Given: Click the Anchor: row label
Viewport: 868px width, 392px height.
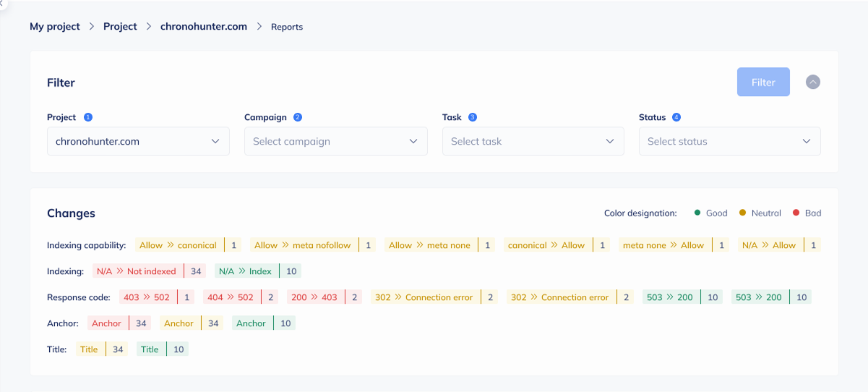Looking at the screenshot, I should click(x=63, y=323).
